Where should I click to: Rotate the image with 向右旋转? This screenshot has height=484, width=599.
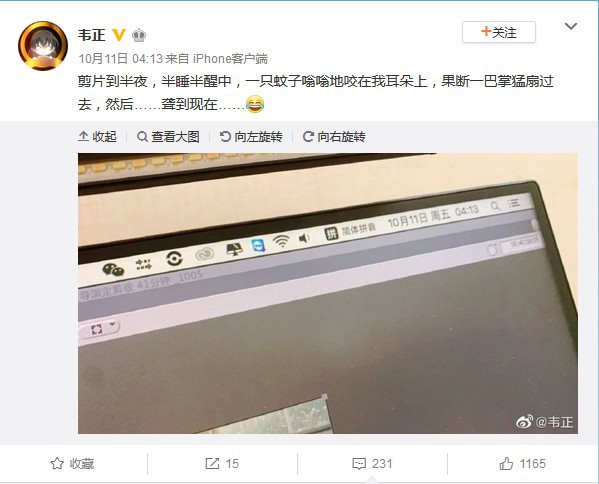coord(334,136)
